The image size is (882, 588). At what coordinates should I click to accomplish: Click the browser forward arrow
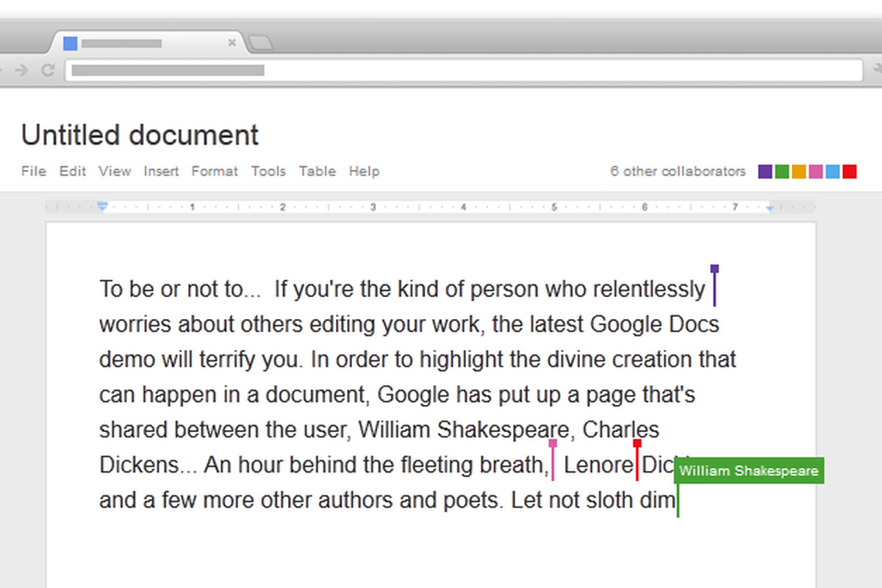click(21, 71)
